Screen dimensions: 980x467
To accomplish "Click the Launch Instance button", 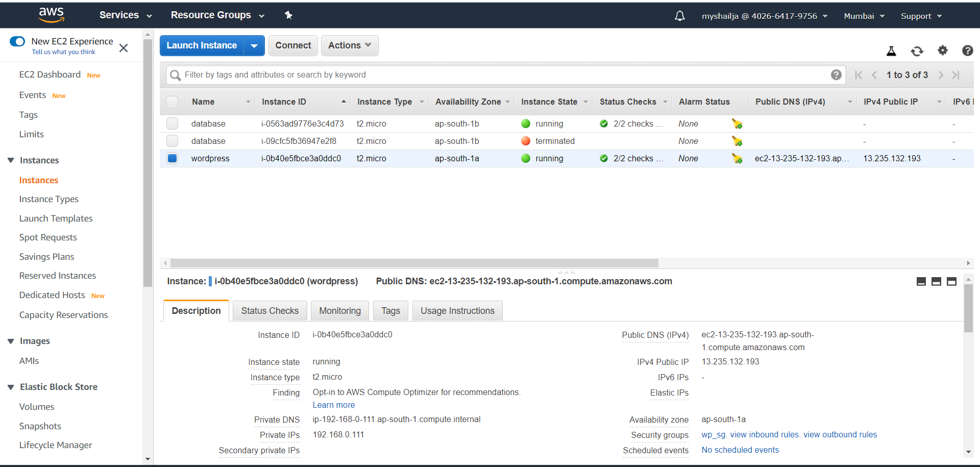I will click(202, 45).
